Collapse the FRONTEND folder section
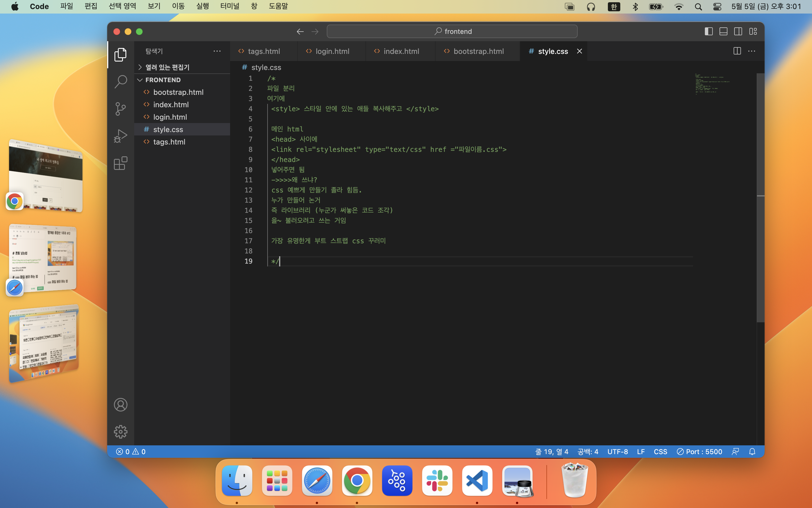The width and height of the screenshot is (812, 508). pos(182,80)
